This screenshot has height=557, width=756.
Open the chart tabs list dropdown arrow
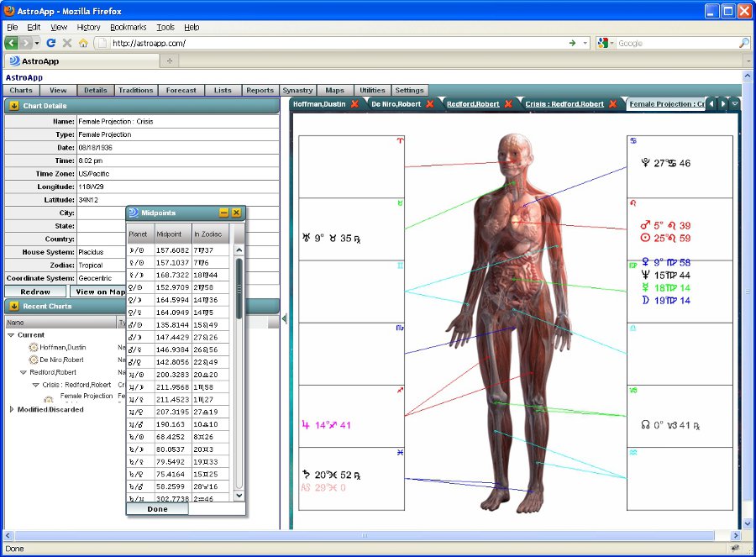[x=735, y=103]
